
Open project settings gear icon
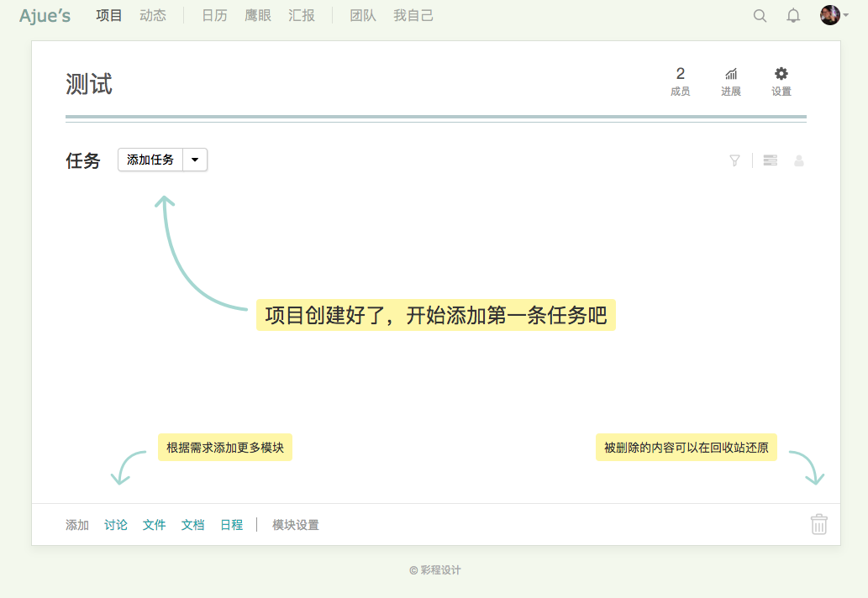tap(781, 81)
